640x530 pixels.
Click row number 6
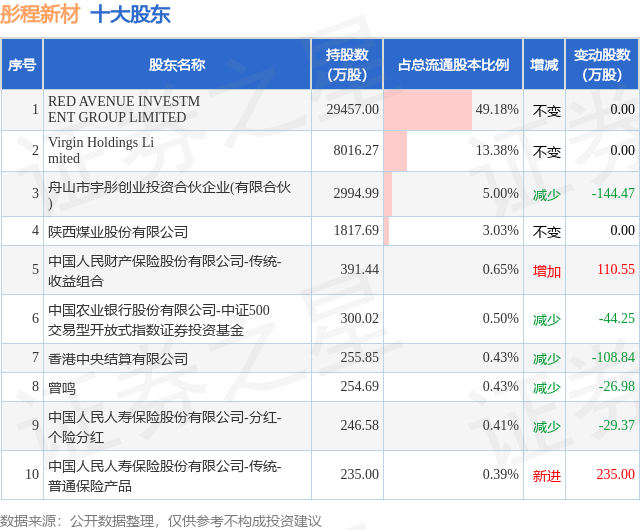(x=36, y=318)
